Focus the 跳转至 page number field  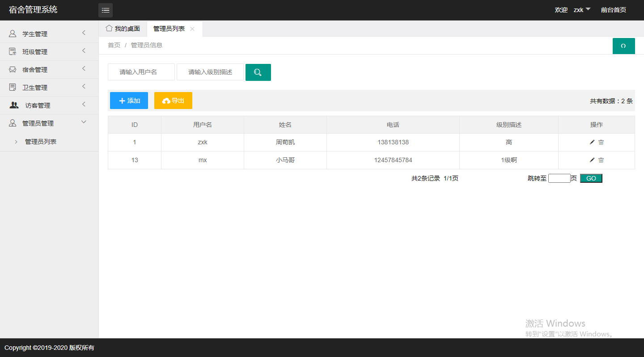(559, 178)
